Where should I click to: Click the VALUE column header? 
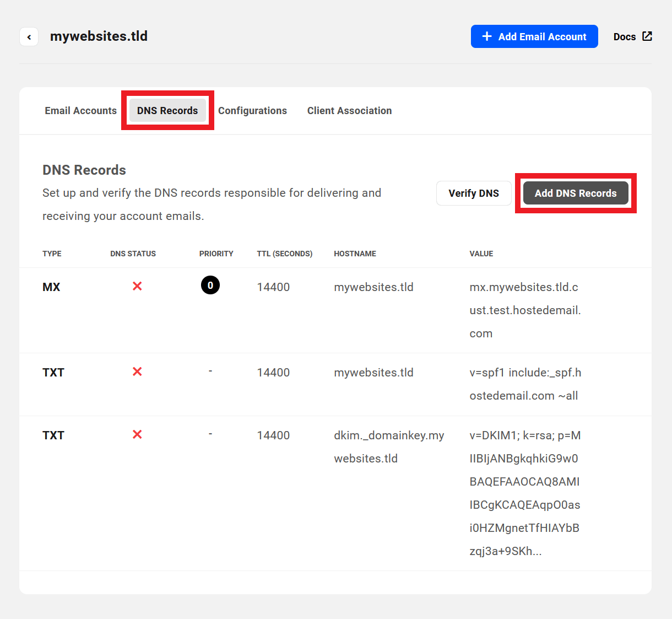pyautogui.click(x=481, y=254)
